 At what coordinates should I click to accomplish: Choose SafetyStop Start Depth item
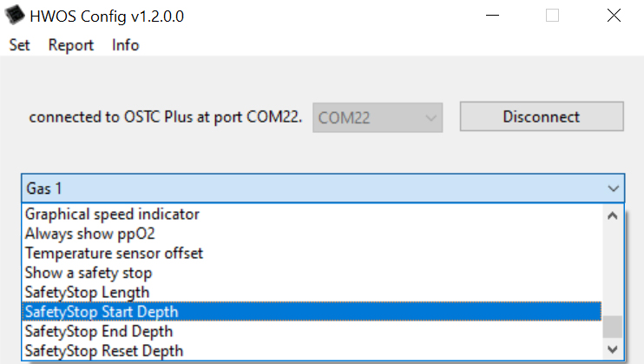click(102, 312)
